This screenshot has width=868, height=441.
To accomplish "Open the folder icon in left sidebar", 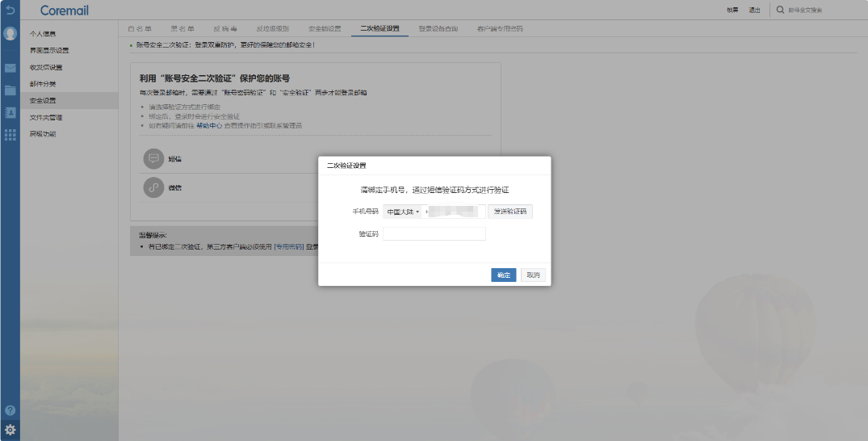I will click(x=10, y=90).
